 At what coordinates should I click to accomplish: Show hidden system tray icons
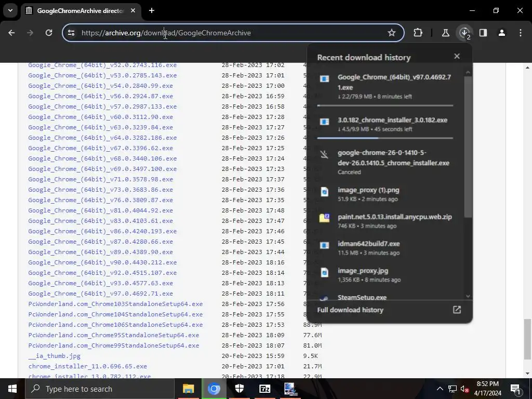(x=440, y=389)
